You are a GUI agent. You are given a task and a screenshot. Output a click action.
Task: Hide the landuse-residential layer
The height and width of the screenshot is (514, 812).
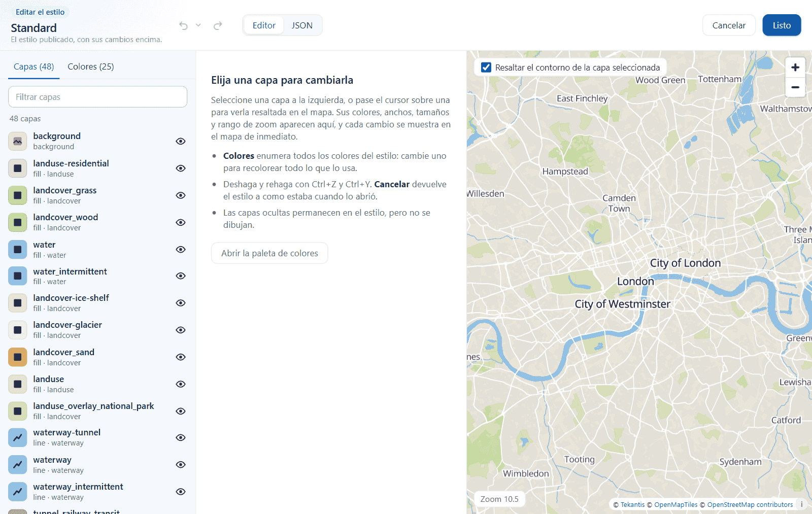tap(181, 168)
